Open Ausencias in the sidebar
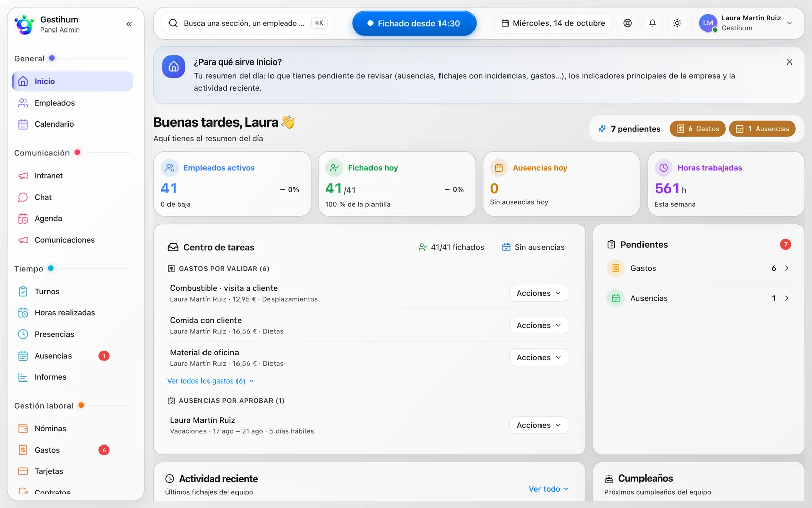This screenshot has height=508, width=812. (73, 356)
